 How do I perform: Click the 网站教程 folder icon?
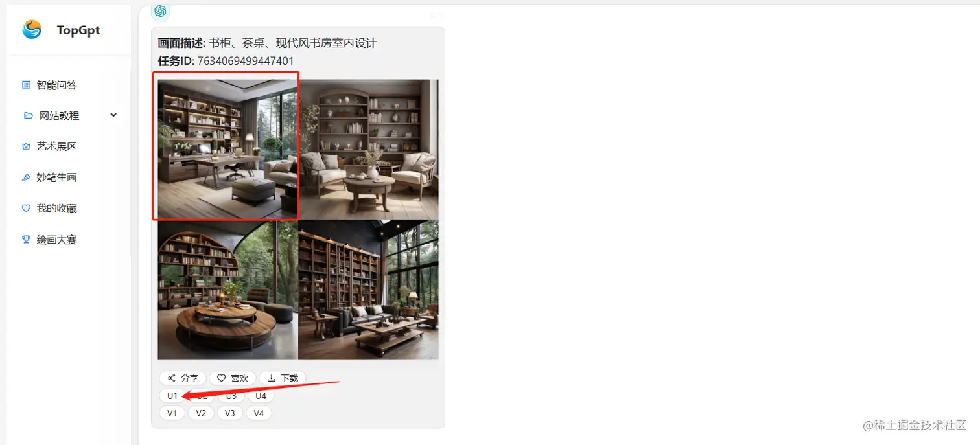(x=28, y=115)
